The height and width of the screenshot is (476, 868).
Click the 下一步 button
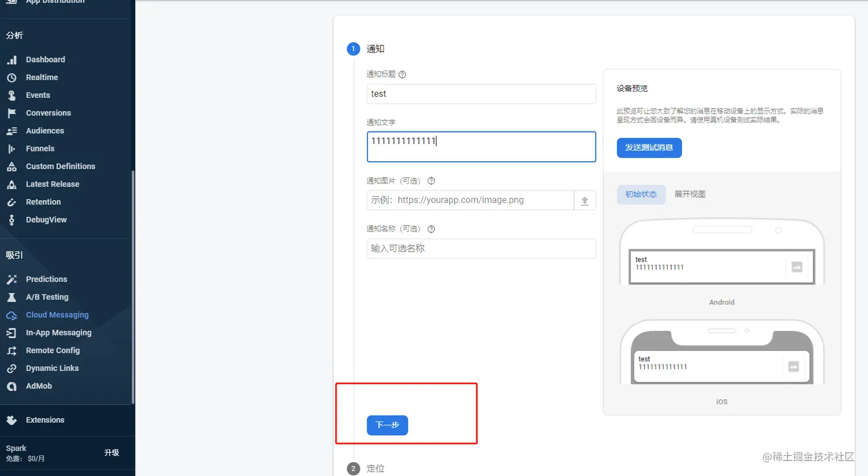pyautogui.click(x=387, y=426)
